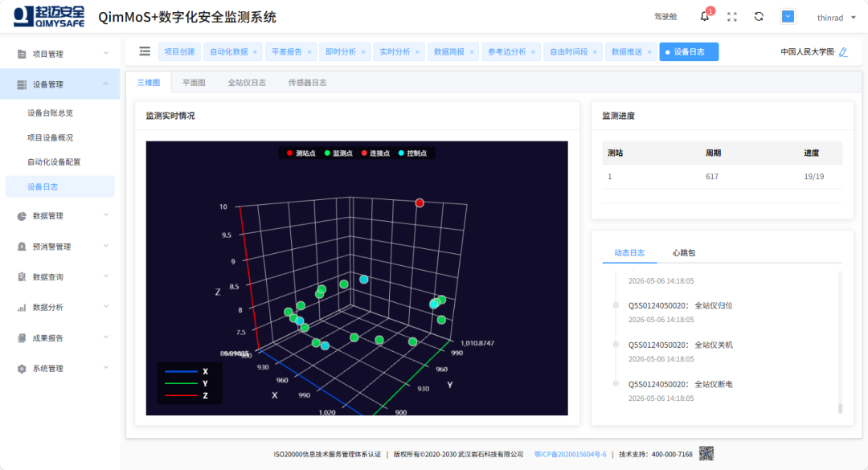Screen dimensions: 868x470
Task: Click the red station point in 3D chart
Action: pos(420,203)
